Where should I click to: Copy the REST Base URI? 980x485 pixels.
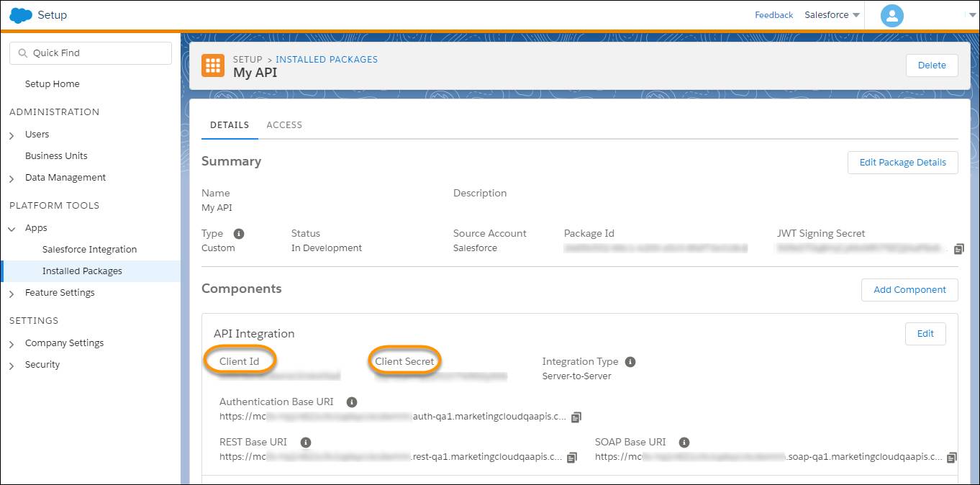tap(572, 457)
